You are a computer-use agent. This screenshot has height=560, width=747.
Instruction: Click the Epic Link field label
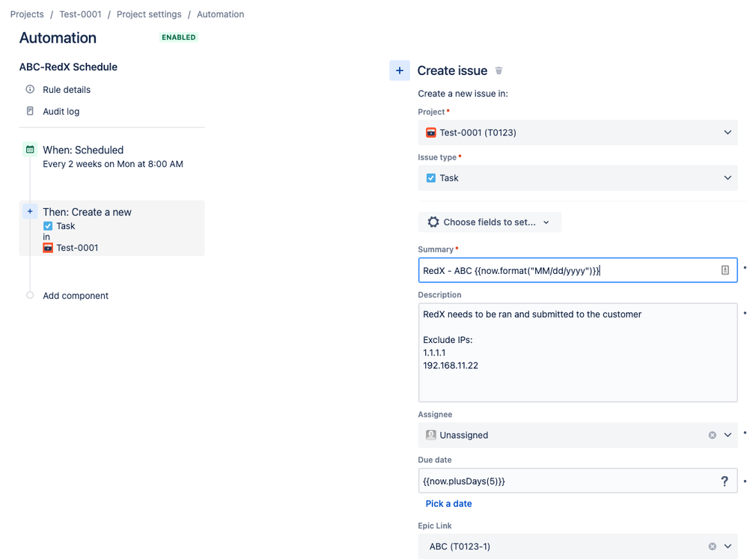tap(434, 526)
